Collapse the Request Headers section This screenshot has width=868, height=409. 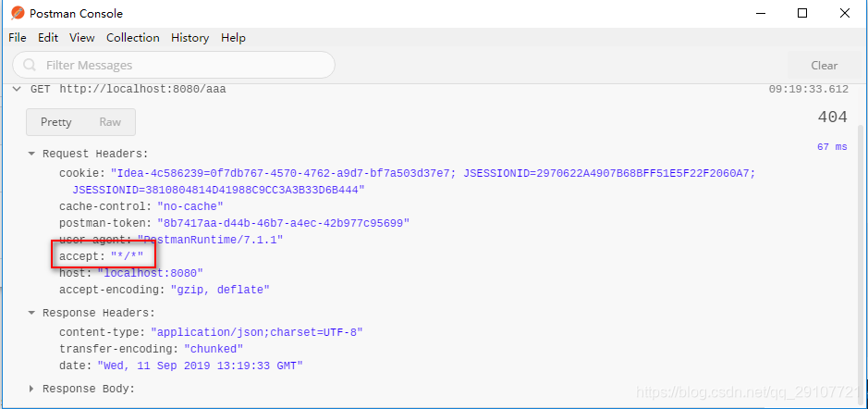[32, 154]
